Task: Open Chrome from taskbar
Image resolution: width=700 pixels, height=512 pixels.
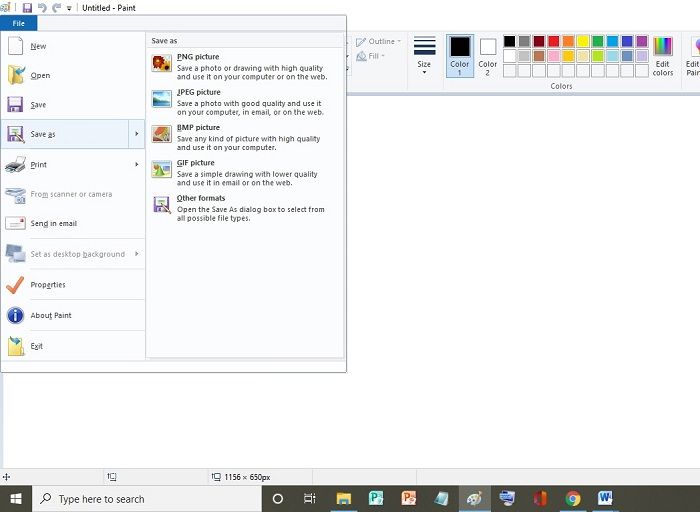Action: point(573,499)
